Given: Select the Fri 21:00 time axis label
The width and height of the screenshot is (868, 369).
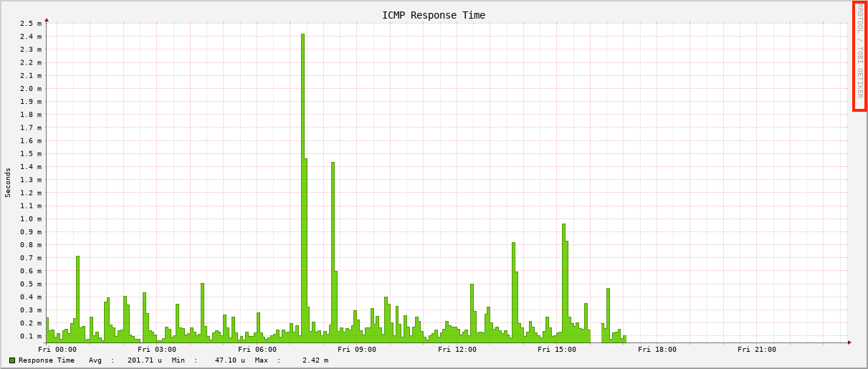Looking at the screenshot, I should (757, 350).
